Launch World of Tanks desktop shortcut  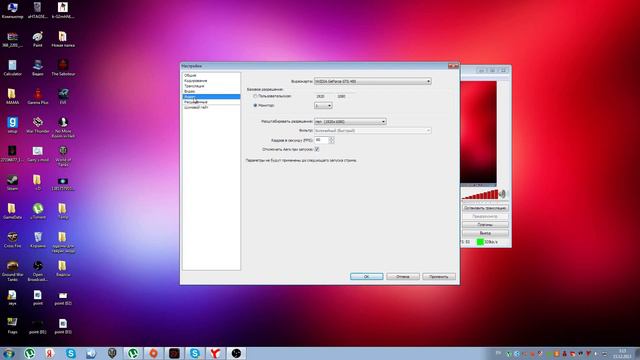(63, 156)
